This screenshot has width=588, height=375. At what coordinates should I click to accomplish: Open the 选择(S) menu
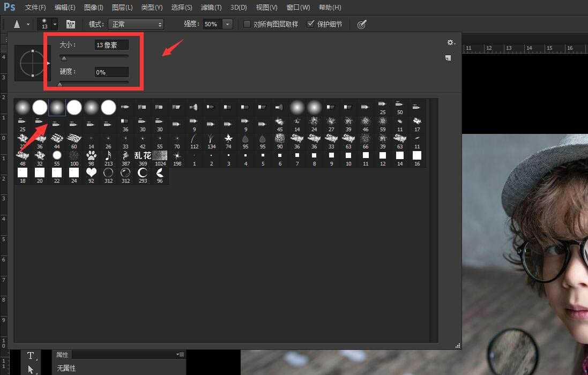tap(182, 7)
